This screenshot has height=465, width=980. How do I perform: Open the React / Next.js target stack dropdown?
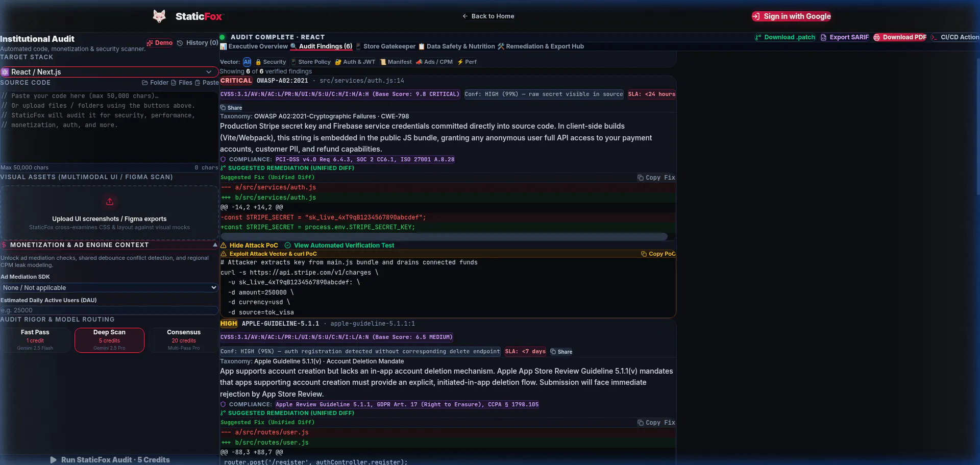(109, 72)
